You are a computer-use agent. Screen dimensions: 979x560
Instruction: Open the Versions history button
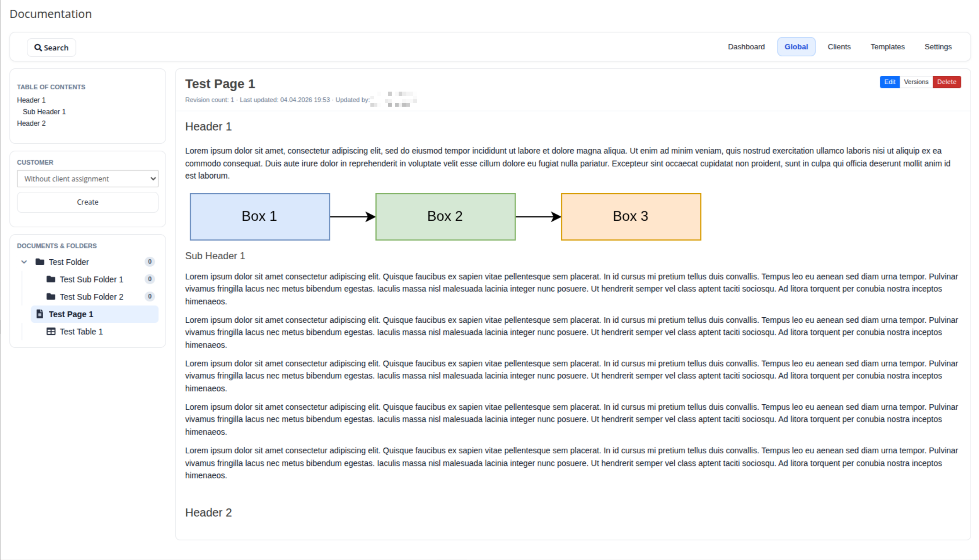pyautogui.click(x=916, y=82)
